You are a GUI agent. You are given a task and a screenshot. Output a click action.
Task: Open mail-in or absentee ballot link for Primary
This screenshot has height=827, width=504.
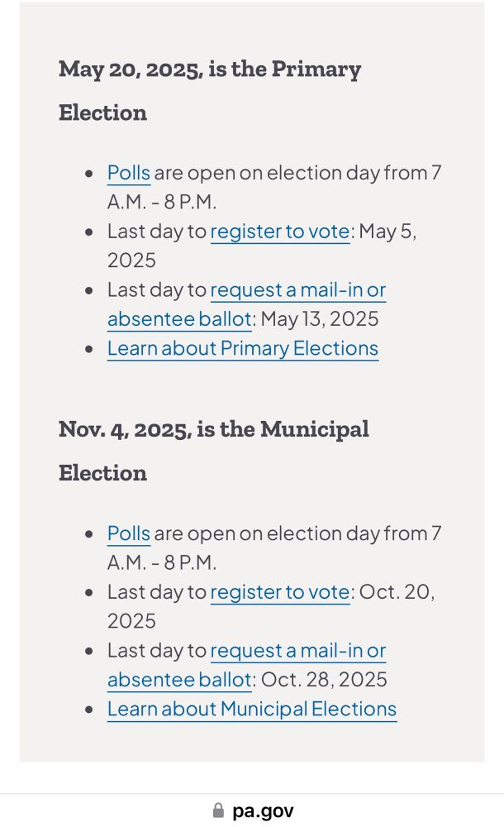(298, 290)
